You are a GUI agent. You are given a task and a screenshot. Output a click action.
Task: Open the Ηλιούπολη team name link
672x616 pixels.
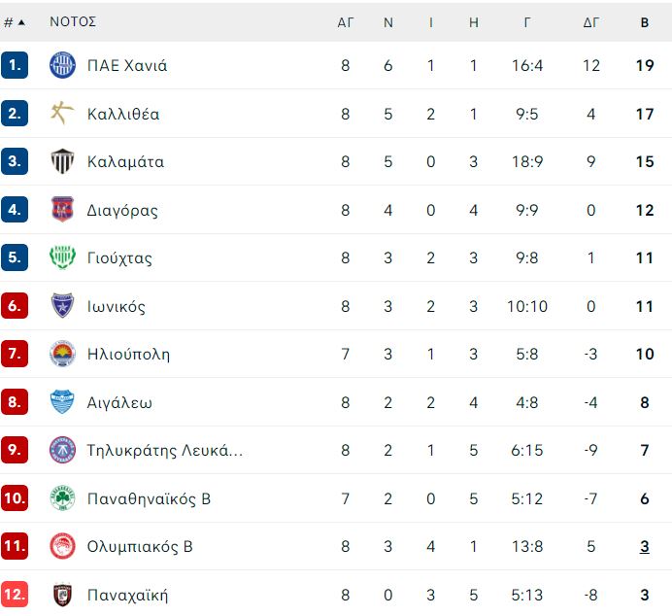point(128,354)
